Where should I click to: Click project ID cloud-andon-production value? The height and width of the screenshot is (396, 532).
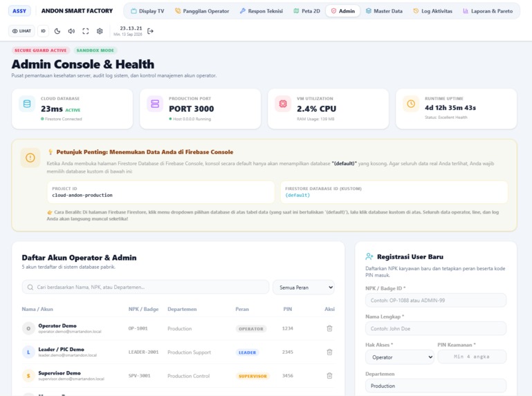pyautogui.click(x=82, y=196)
